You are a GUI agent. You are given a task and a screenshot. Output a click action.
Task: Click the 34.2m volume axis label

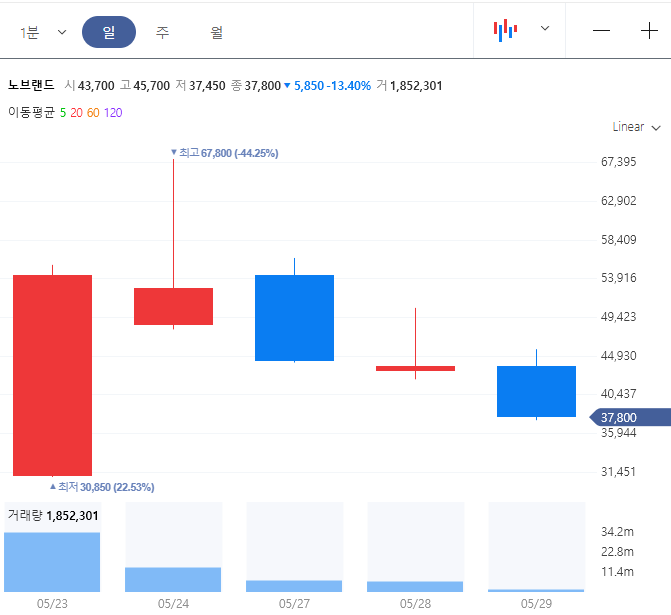click(617, 532)
